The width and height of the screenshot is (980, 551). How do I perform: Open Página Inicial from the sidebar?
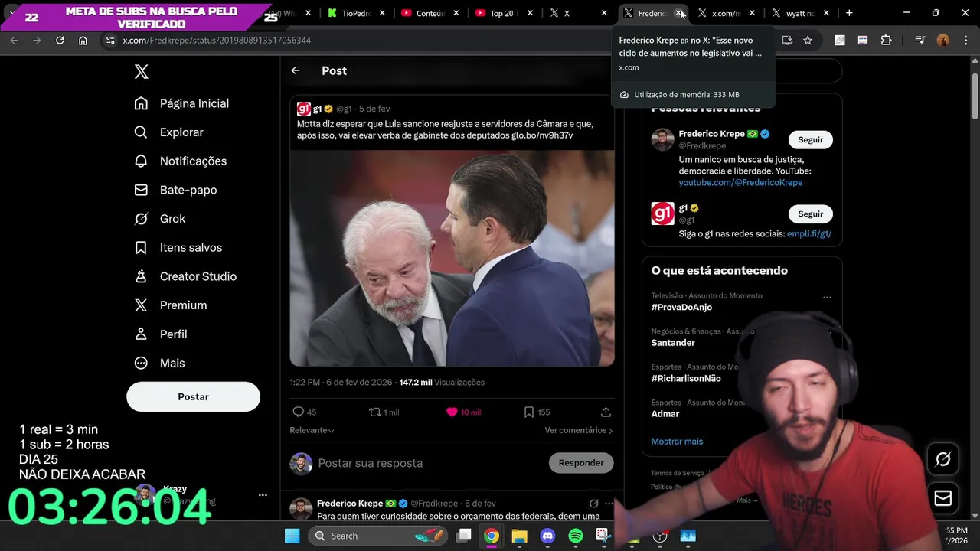pyautogui.click(x=181, y=103)
